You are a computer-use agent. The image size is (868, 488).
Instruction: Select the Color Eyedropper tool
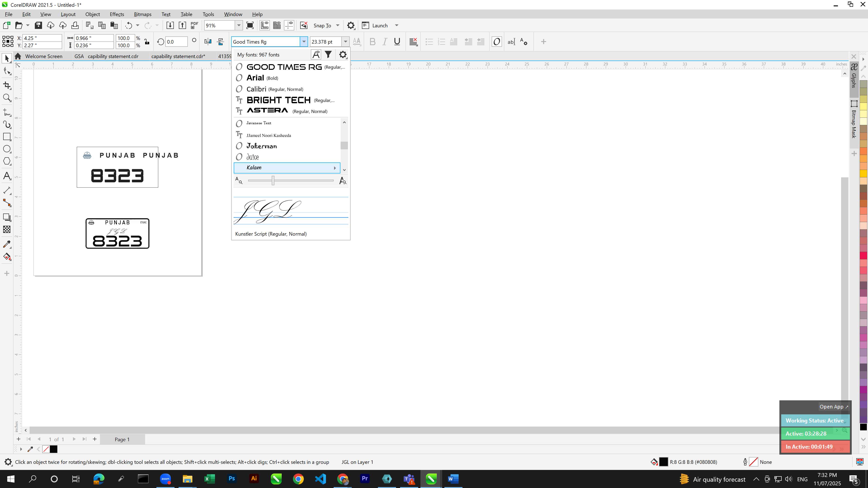pos(7,244)
